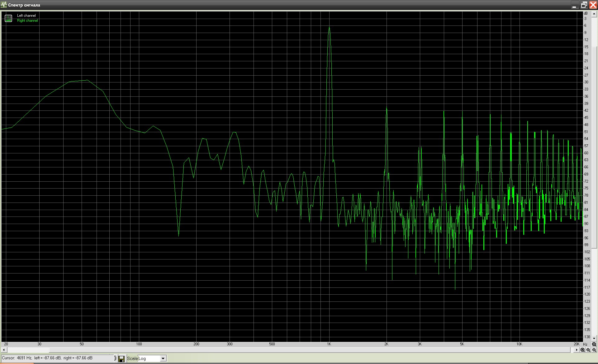The height and width of the screenshot is (364, 598).
Task: Click the -60 label on the dB axis
Action: (586, 153)
